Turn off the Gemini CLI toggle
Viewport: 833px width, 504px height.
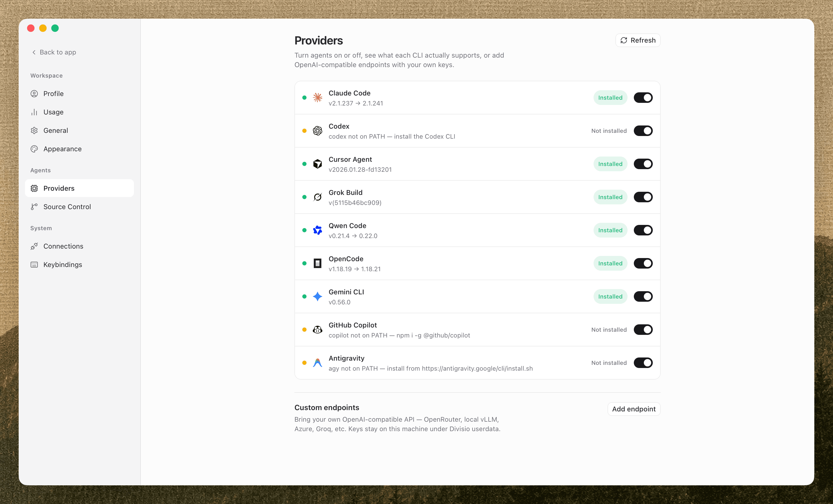click(x=643, y=296)
